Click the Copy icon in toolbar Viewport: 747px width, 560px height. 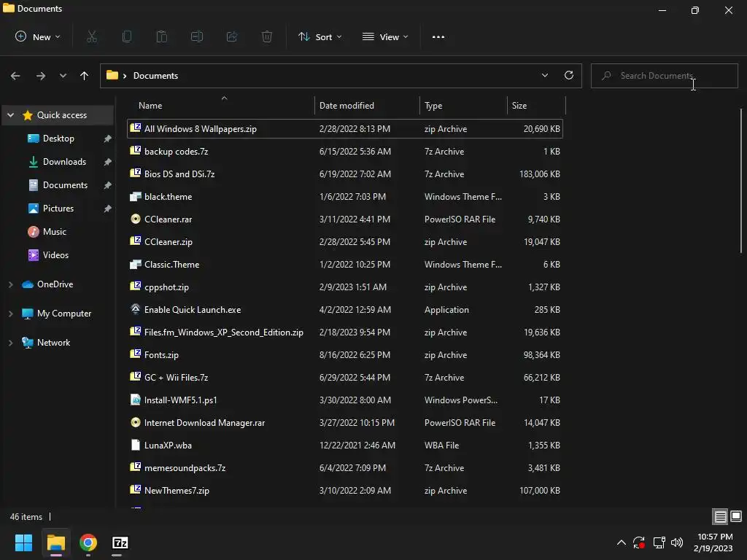[127, 36]
